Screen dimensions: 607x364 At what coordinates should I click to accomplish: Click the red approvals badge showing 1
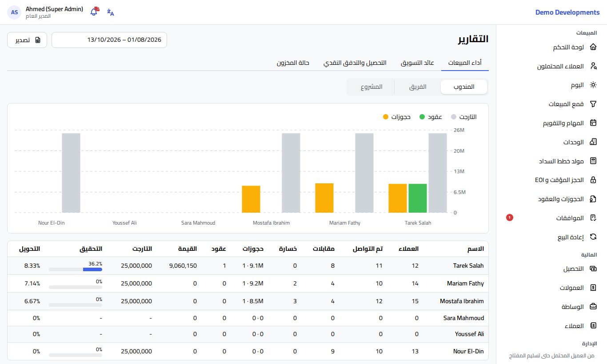pyautogui.click(x=510, y=218)
